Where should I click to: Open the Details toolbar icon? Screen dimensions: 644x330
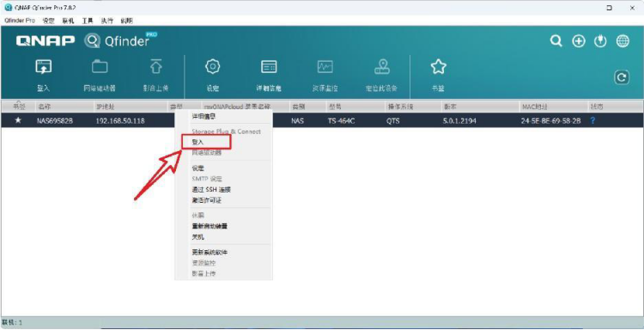(x=269, y=66)
